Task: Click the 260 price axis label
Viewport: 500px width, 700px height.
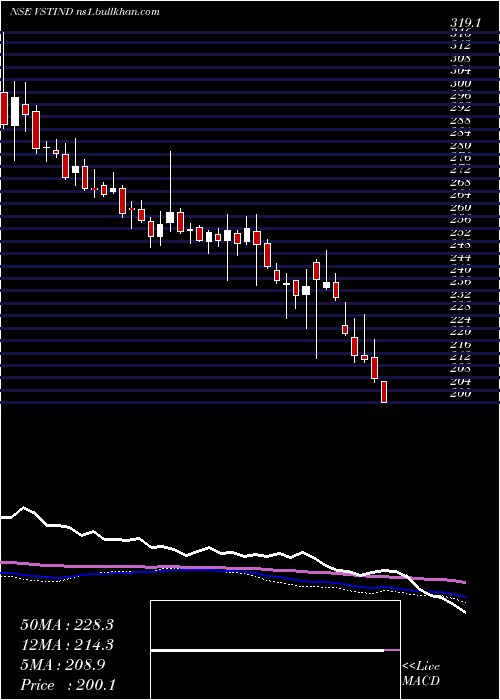Action: [462, 208]
